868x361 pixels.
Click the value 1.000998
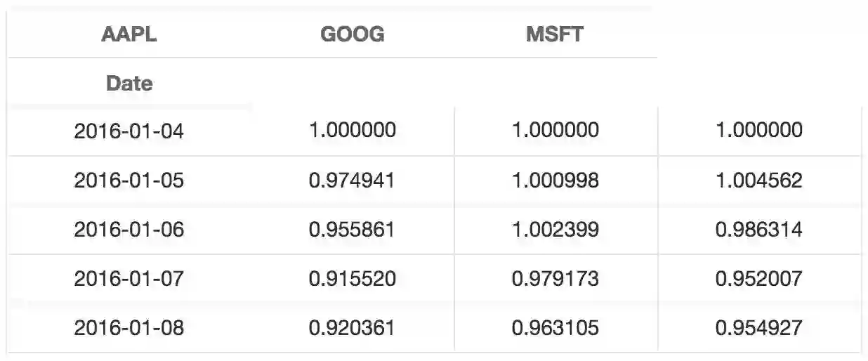click(x=555, y=180)
